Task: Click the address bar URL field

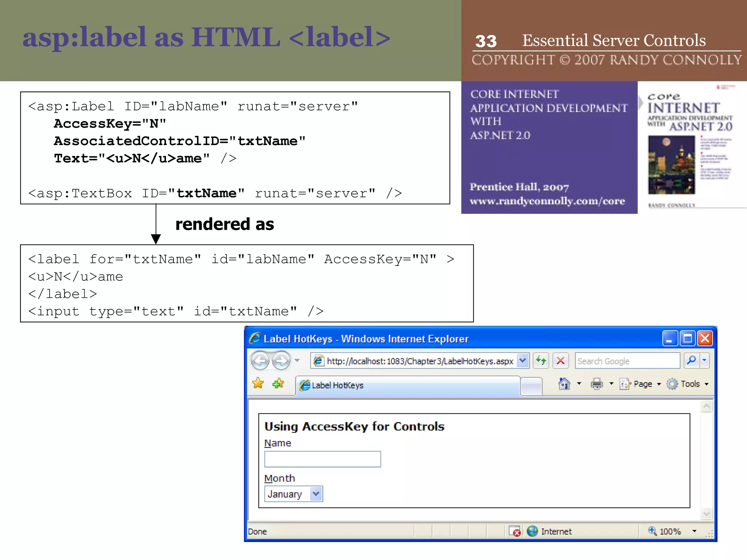Action: pos(419,361)
